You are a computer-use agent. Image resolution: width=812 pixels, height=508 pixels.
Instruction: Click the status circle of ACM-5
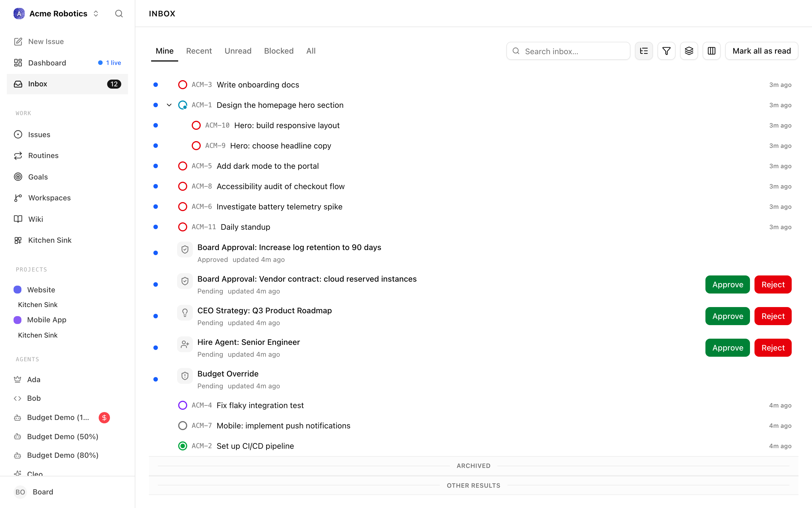click(x=182, y=166)
